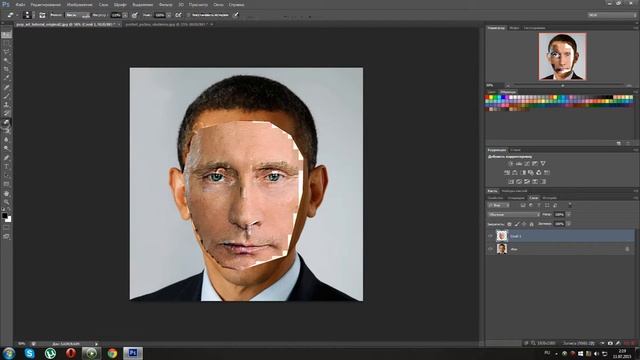Viewport: 640px width, 360px height.
Task: Select the Move tool
Action: pos(7,35)
